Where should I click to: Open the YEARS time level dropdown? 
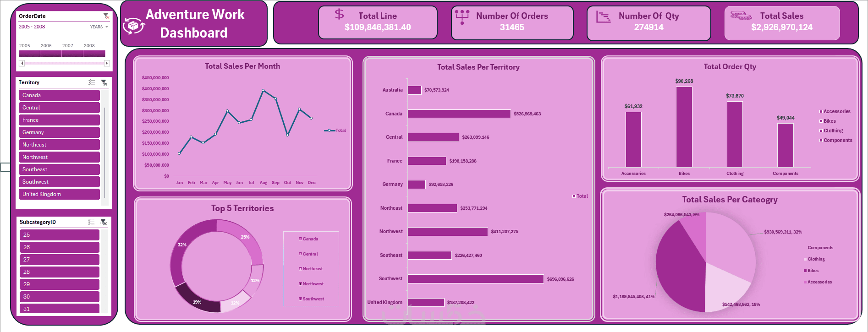click(x=99, y=27)
